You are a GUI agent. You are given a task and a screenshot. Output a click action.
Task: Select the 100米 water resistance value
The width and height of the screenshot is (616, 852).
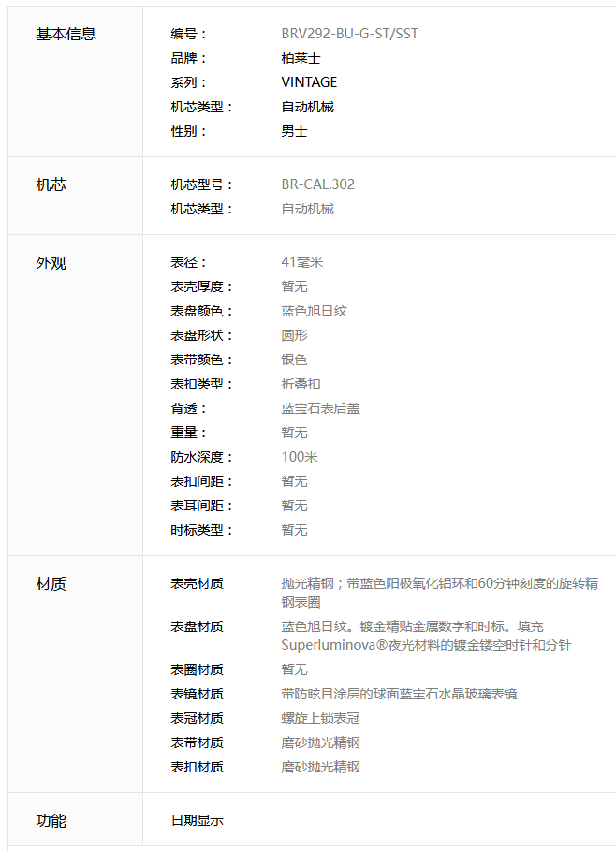click(300, 457)
